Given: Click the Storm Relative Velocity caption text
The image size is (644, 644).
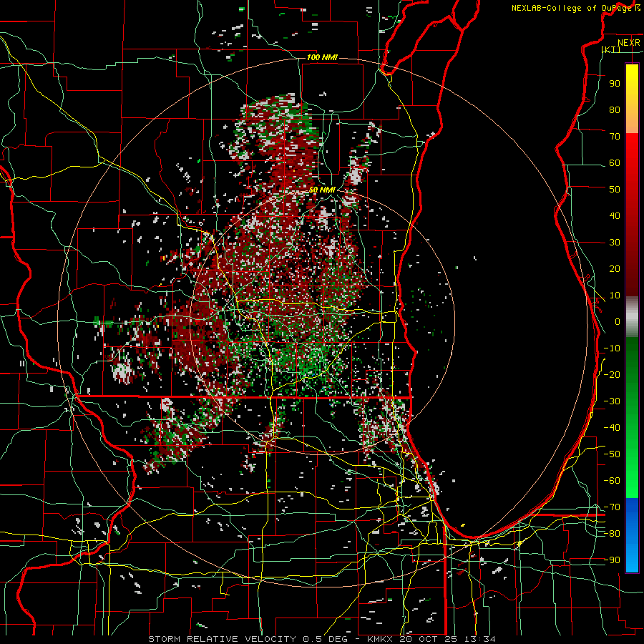Looking at the screenshot, I should click(321, 639).
